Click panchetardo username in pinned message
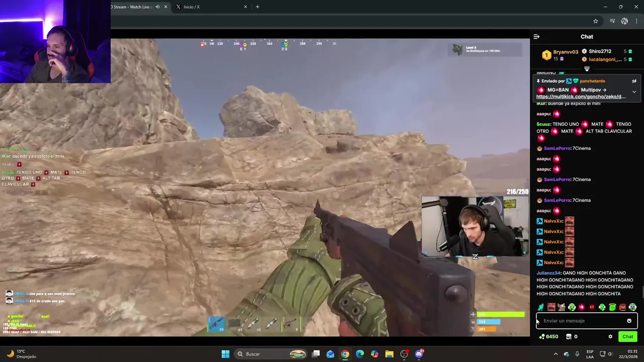 [x=592, y=81]
